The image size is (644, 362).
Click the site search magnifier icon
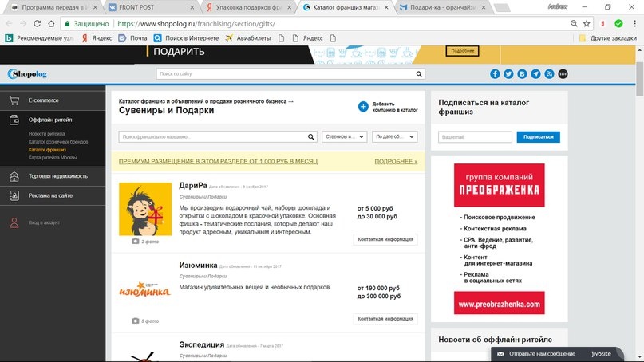point(418,74)
